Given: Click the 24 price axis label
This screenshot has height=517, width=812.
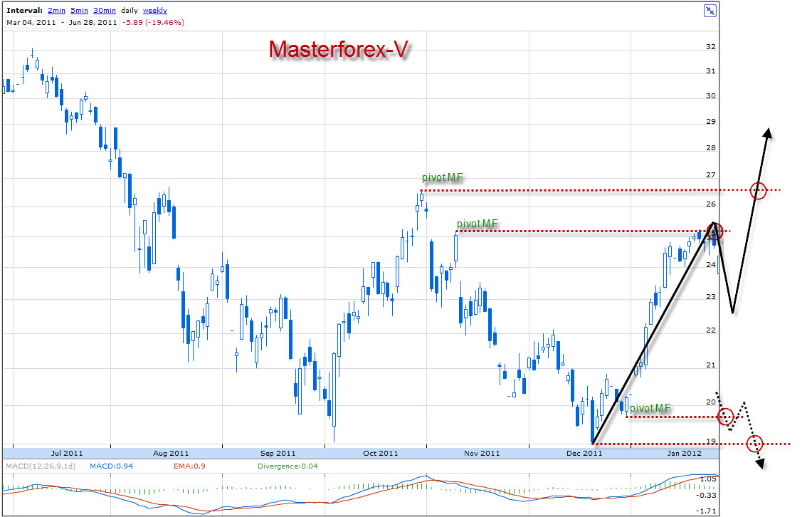Looking at the screenshot, I should pos(711,265).
